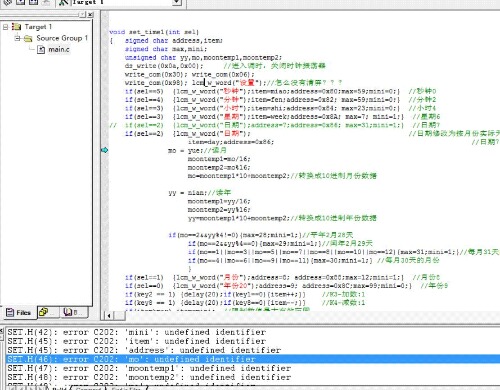Viewport: 500px width, 390px height.
Task: Click the 'mo = yue;' line
Action: (x=197, y=150)
